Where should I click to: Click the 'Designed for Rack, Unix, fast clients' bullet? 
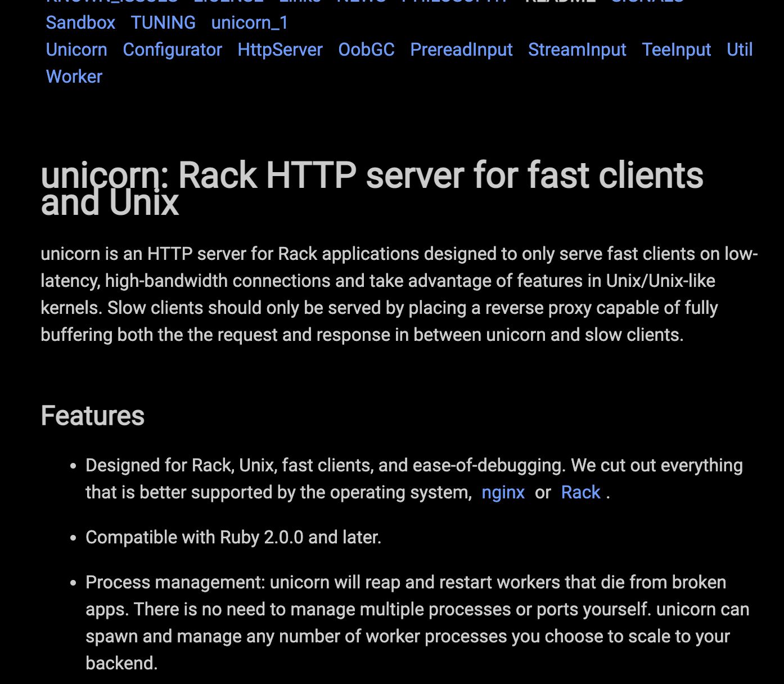[x=414, y=479]
